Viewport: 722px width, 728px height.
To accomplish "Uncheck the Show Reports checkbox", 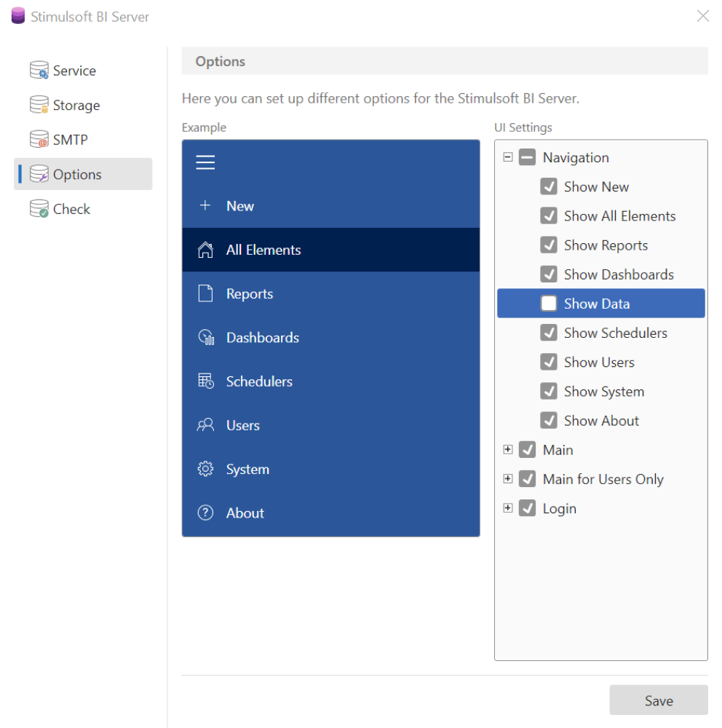I will pos(548,245).
